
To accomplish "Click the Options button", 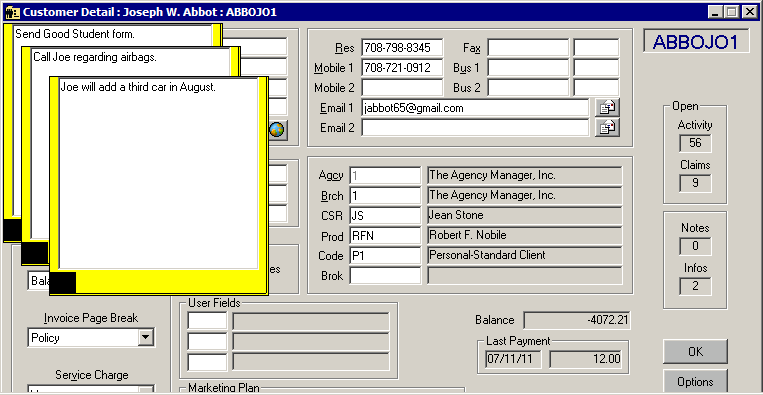I will 695,382.
